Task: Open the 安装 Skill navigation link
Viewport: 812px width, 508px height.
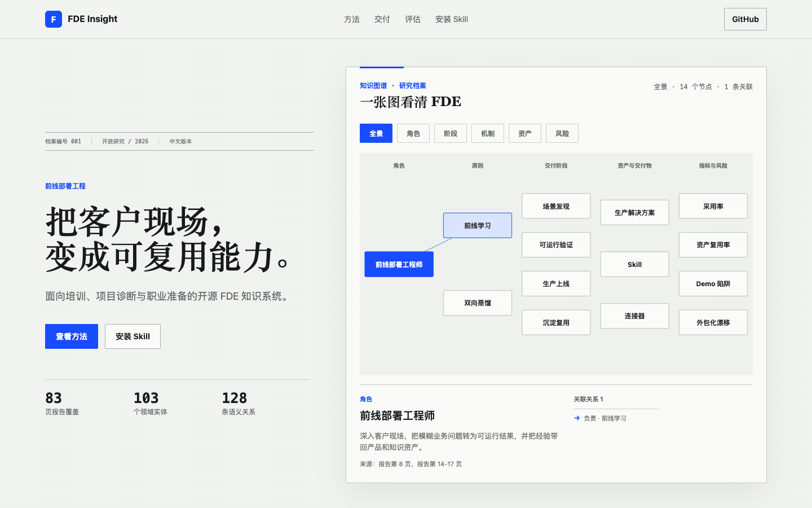Action: point(452,19)
